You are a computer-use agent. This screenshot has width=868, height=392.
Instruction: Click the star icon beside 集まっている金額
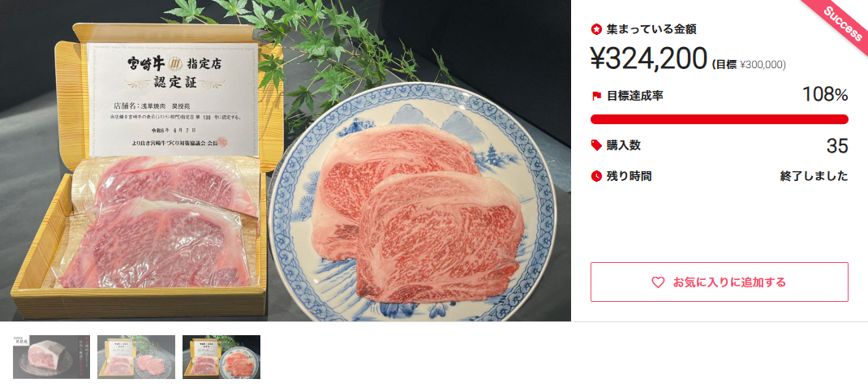coord(596,29)
